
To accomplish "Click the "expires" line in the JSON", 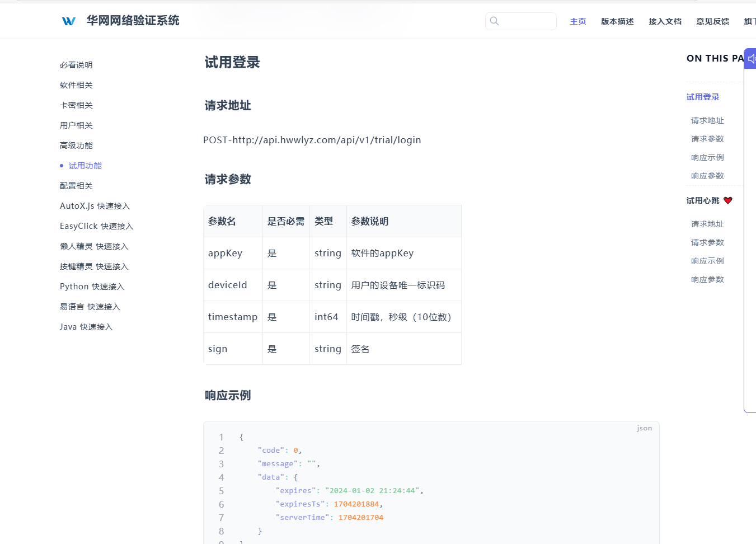I will [x=350, y=491].
